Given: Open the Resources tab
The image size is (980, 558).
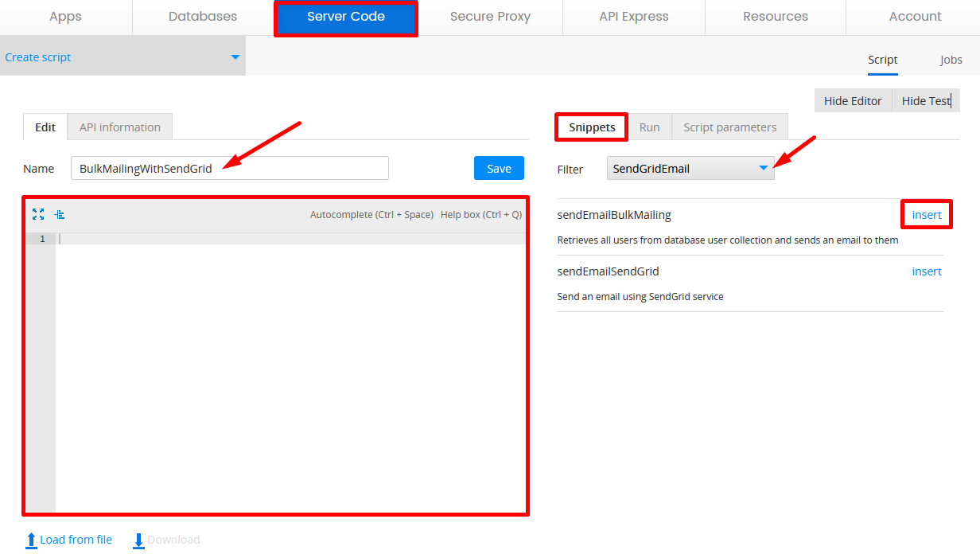Looking at the screenshot, I should [x=776, y=17].
